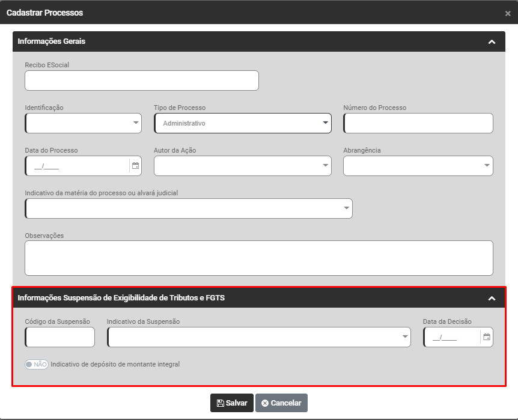The width and height of the screenshot is (518, 420).
Task: Collapse the Informações Gerais section chevron
Action: pyautogui.click(x=492, y=42)
